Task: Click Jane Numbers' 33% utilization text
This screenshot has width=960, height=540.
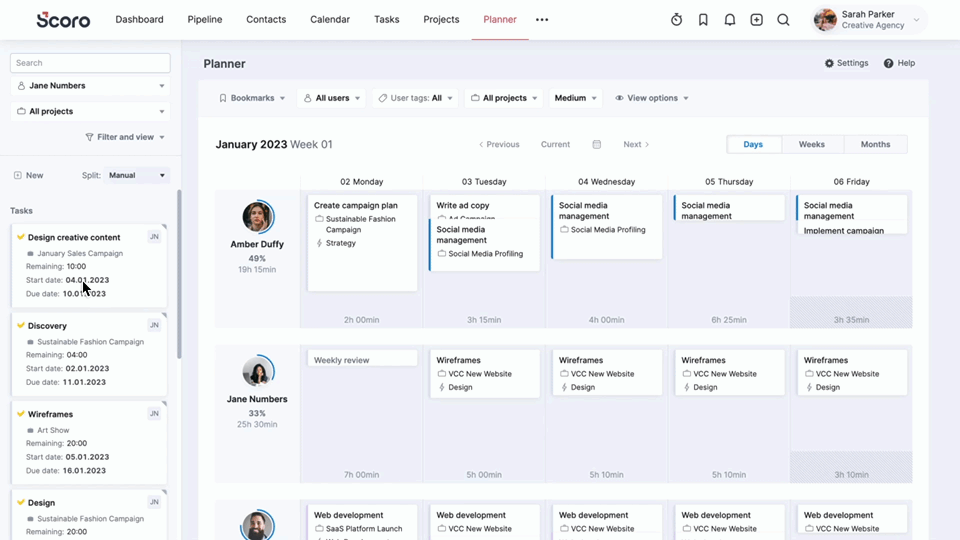Action: pos(257,413)
